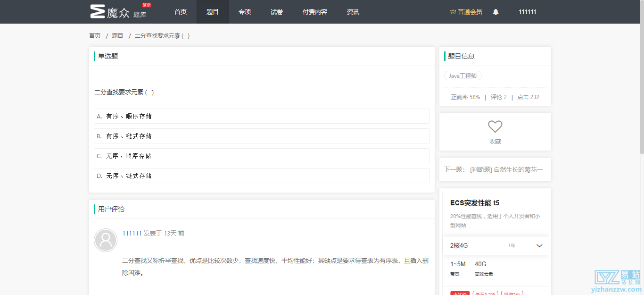Click the commenter's avatar image
This screenshot has width=644, height=295.
coord(106,240)
